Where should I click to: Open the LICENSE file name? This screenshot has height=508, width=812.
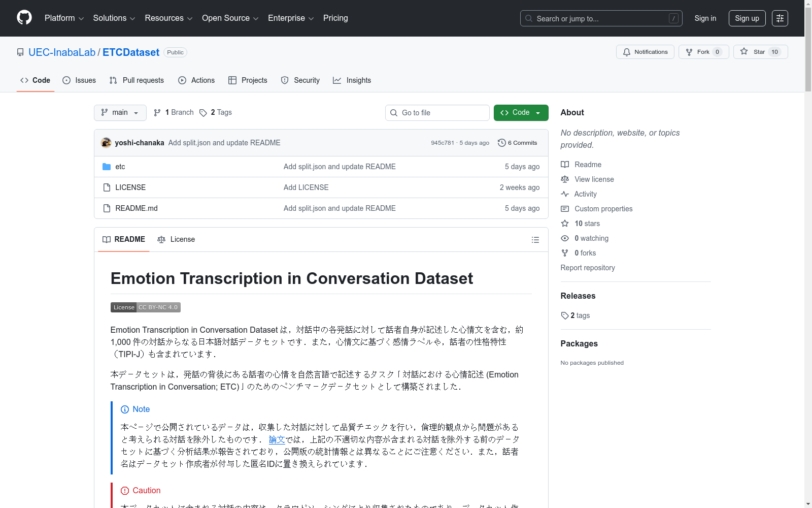click(130, 187)
